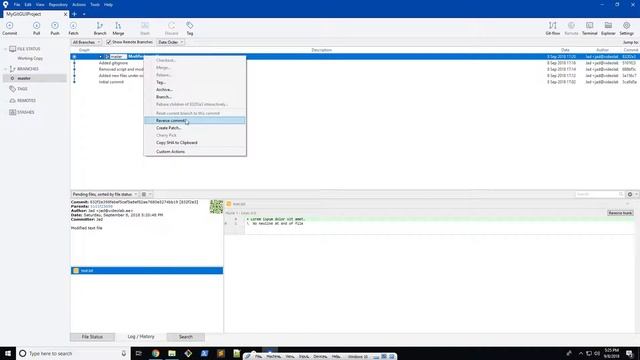Open the tab list dropdown arrow
Screen dimensions: 640x360
84,14
